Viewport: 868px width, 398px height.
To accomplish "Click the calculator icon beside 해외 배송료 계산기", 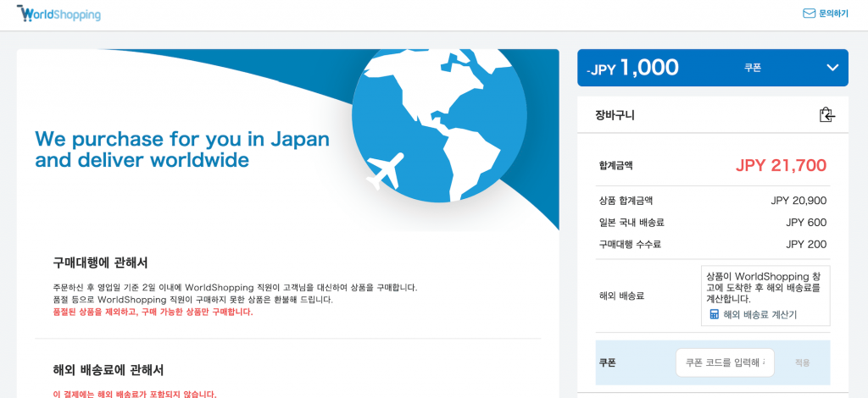I will click(x=714, y=314).
